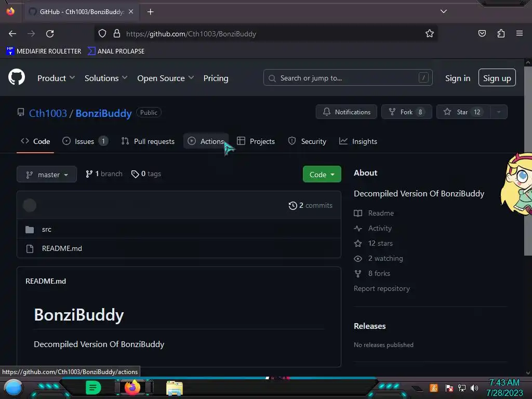
Task: Switch to the Pull requests tab
Action: pos(148,141)
